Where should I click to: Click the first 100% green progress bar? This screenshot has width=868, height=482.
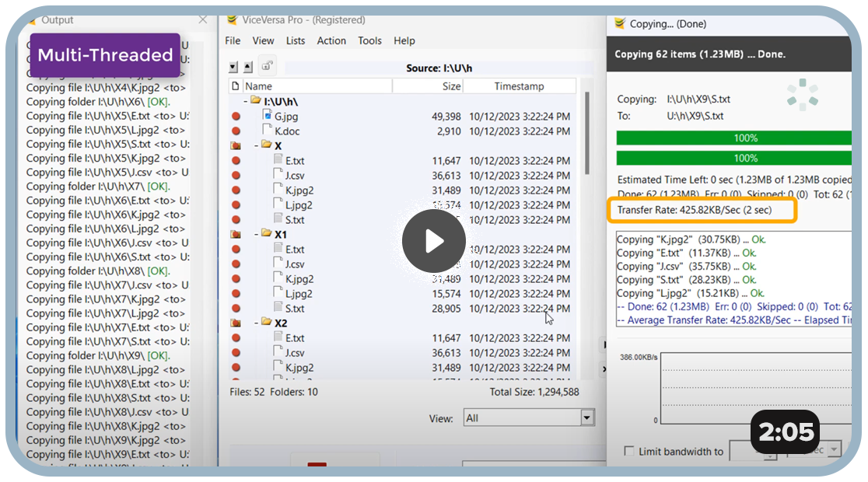(x=733, y=138)
